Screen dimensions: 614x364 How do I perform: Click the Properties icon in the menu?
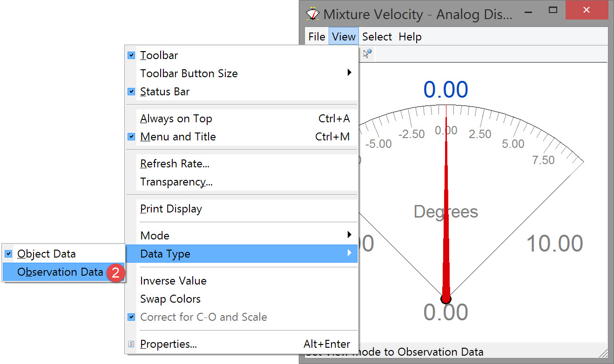131,344
